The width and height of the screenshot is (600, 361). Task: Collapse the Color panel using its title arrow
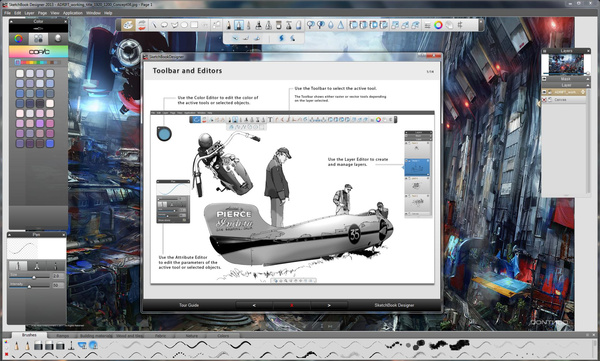pyautogui.click(x=11, y=21)
